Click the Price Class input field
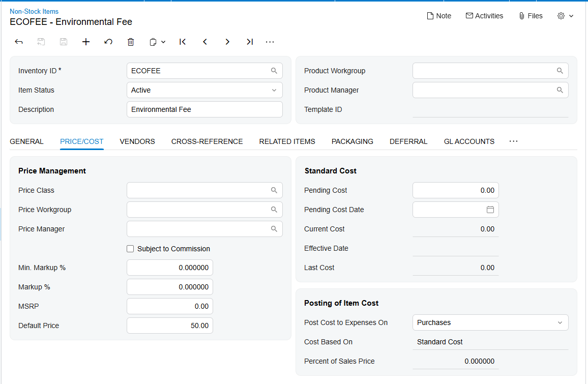This screenshot has width=588, height=384. [204, 190]
